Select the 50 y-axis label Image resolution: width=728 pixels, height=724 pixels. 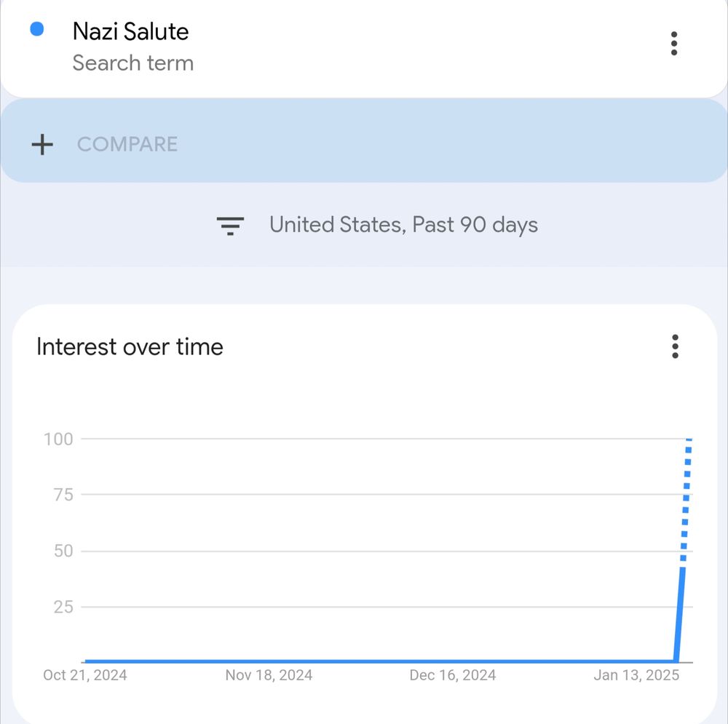tap(63, 551)
